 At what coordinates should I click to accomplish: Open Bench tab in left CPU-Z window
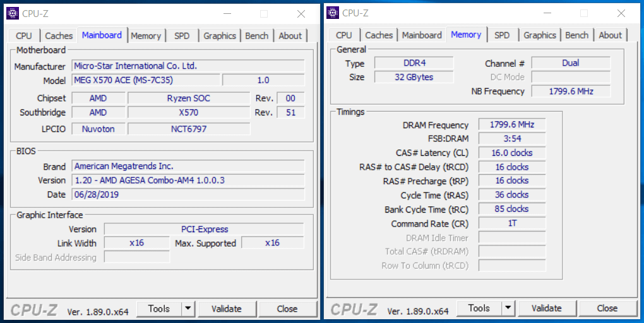(x=257, y=36)
